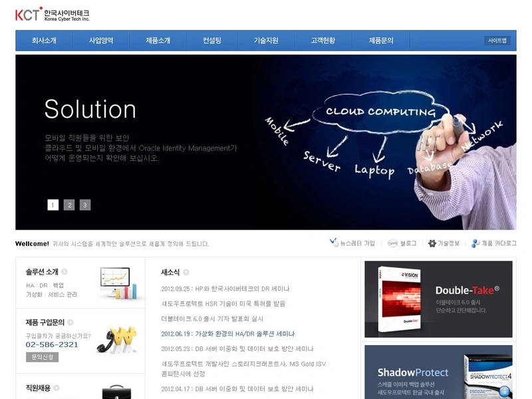Click the 문의신청 button
Screen dimensions: 532x399
pyautogui.click(x=42, y=356)
